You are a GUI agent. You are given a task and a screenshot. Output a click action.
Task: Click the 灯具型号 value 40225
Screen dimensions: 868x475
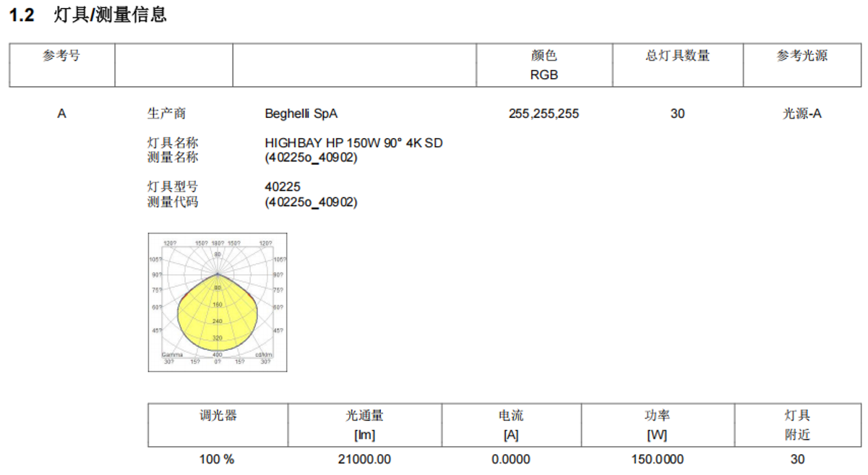tap(283, 187)
